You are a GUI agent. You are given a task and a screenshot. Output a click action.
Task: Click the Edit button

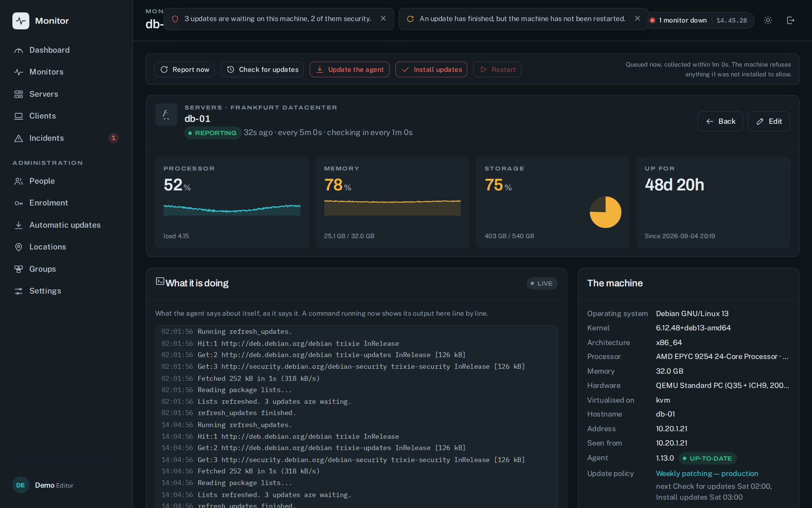(769, 122)
